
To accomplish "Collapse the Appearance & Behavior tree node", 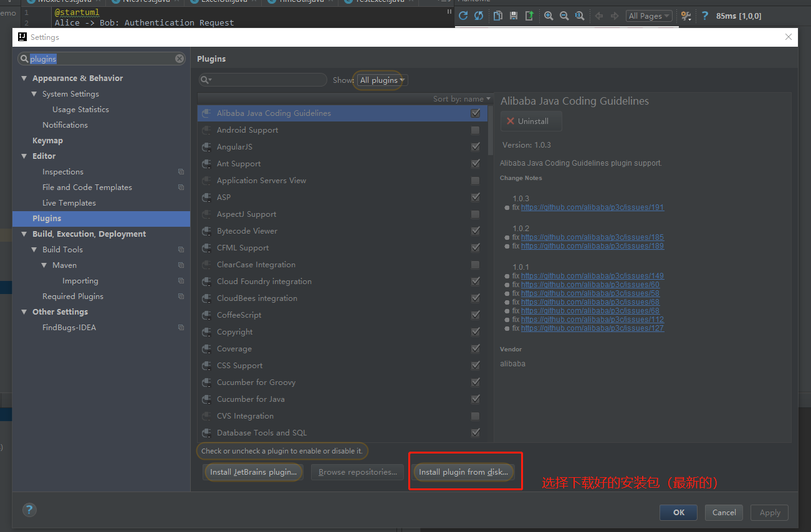I will 24,78.
